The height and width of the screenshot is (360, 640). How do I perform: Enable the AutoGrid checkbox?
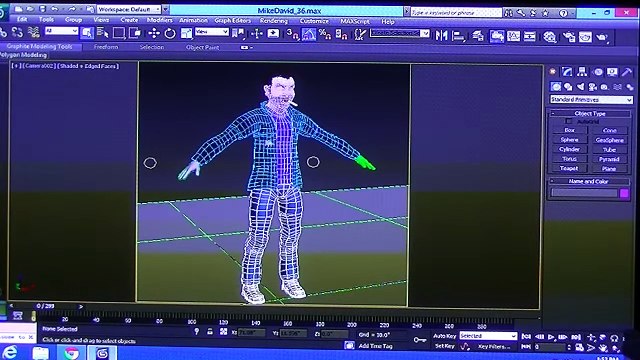(569, 121)
